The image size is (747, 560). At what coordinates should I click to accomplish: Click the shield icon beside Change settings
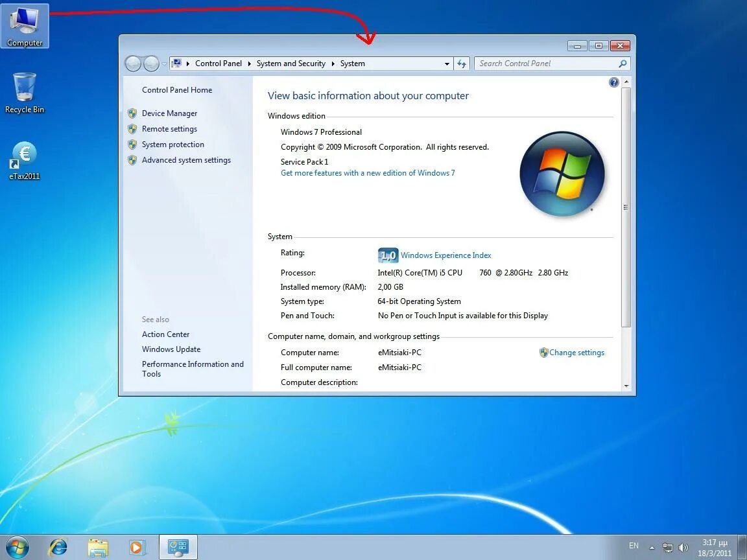[543, 353]
